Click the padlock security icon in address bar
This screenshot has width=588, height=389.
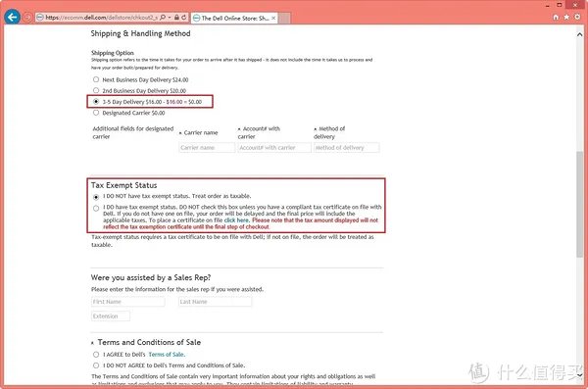(x=176, y=18)
